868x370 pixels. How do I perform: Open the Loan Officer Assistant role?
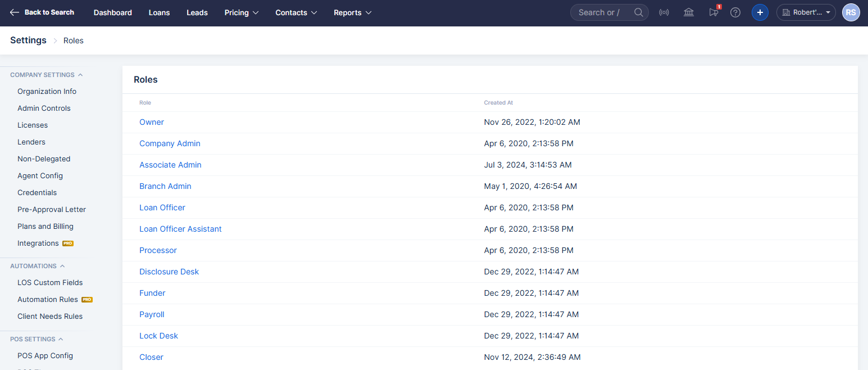180,229
